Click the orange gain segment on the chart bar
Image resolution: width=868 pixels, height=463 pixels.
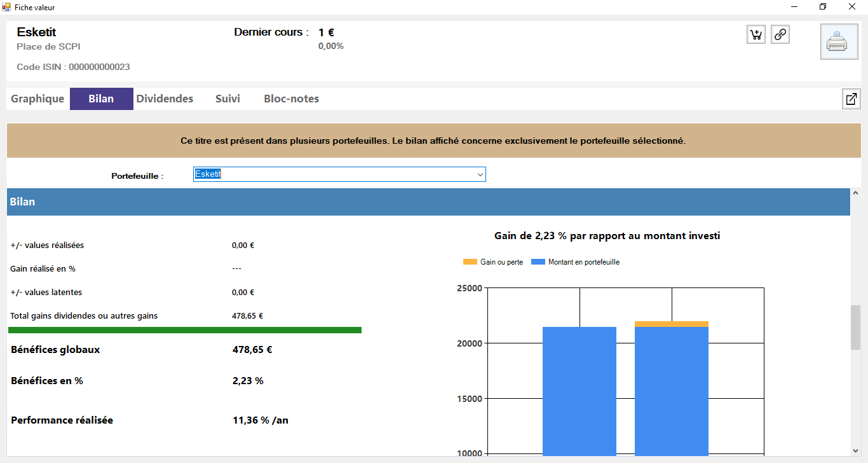pos(672,324)
